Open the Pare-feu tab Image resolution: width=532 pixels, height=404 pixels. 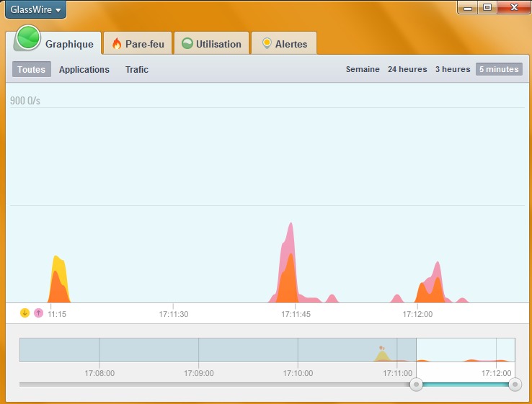point(138,43)
